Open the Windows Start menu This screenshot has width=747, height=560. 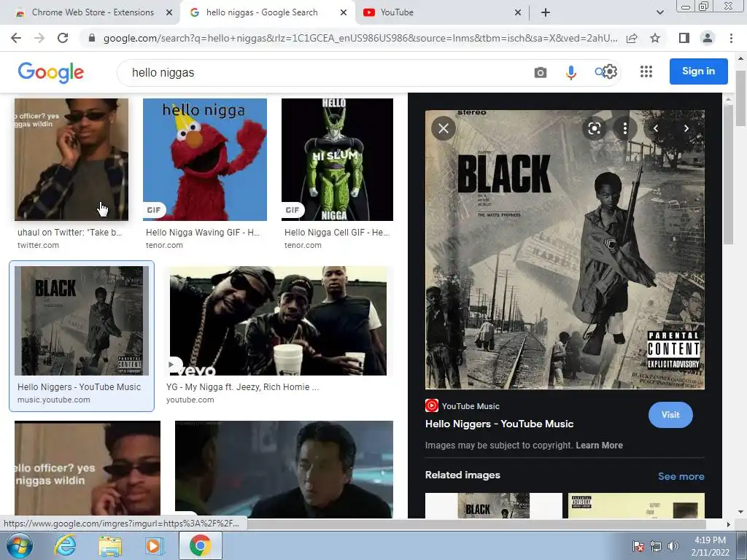(x=20, y=545)
